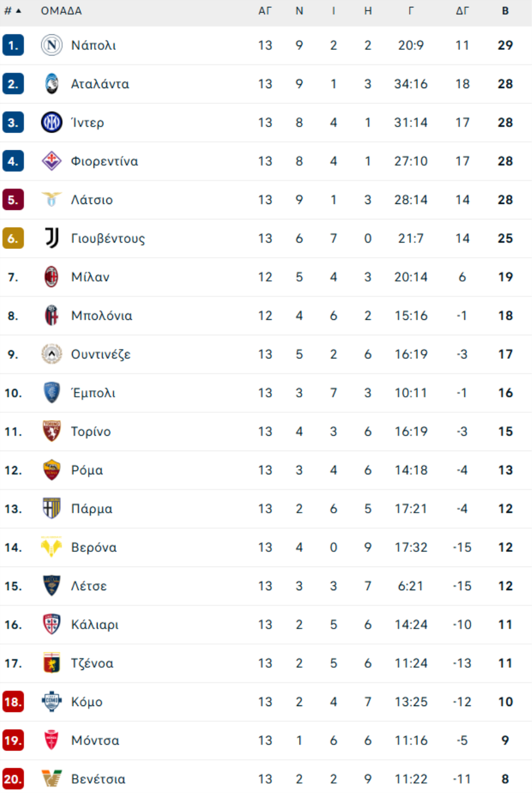Click the Inter club crest
532x793 pixels.
51,122
